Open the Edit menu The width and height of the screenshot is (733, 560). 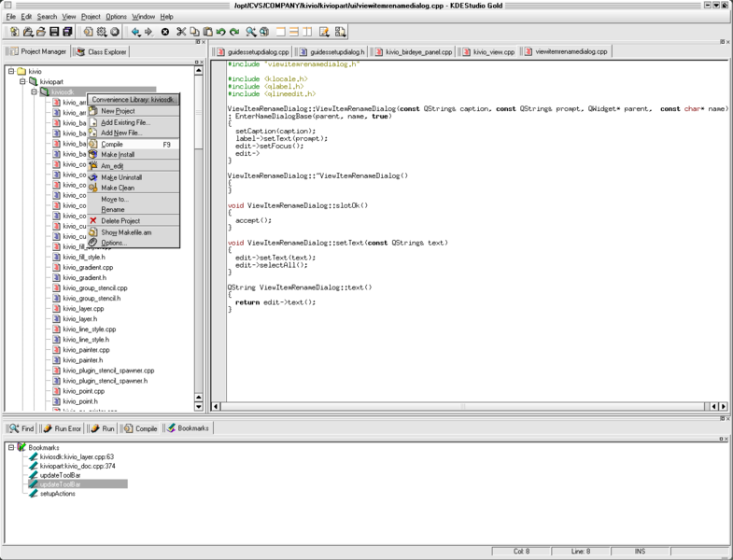point(26,17)
